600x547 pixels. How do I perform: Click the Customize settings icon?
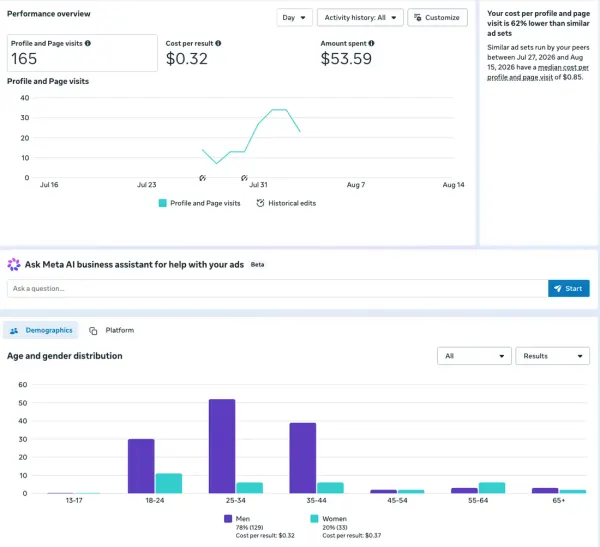point(417,18)
